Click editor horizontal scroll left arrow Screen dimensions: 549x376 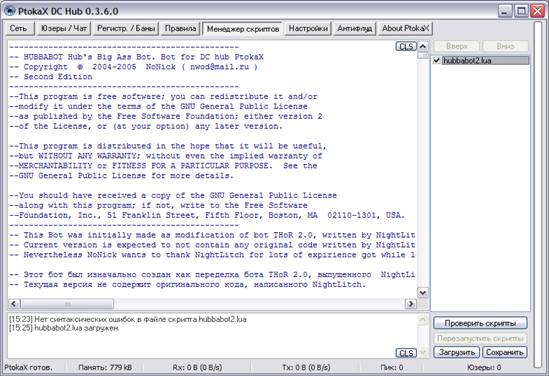pos(14,304)
